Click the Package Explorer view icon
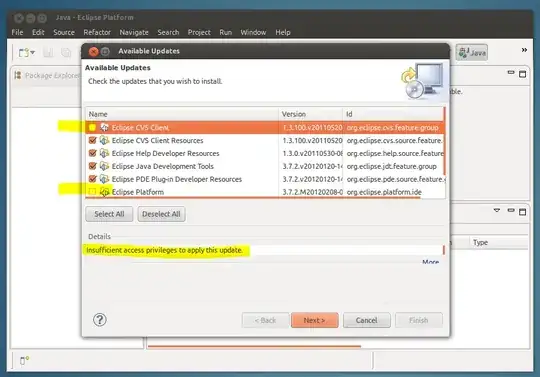 pyautogui.click(x=18, y=75)
